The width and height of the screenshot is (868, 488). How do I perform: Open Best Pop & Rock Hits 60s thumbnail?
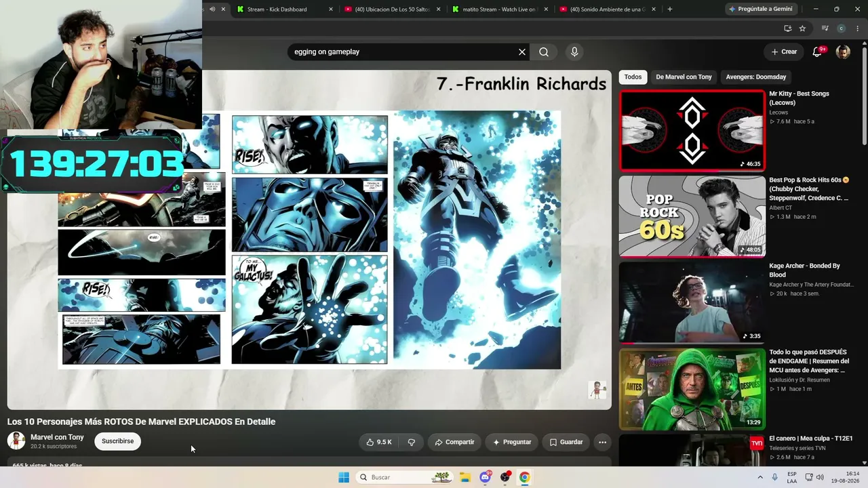tap(692, 216)
